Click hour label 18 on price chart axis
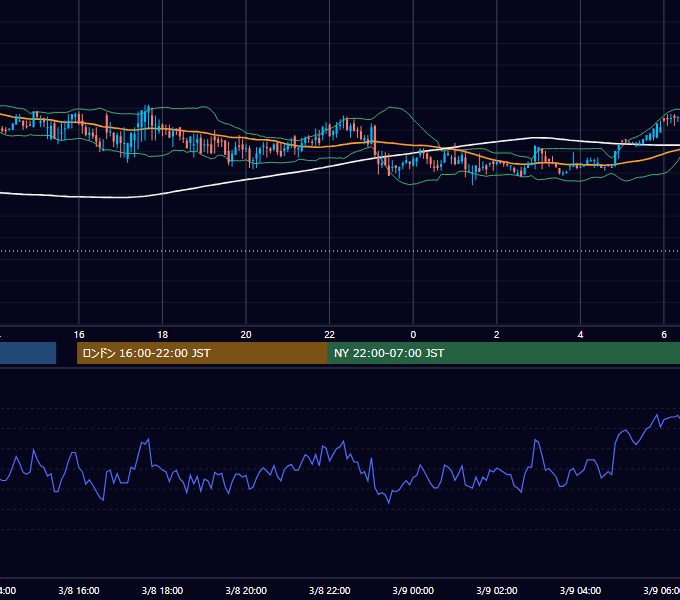The image size is (680, 600). click(162, 335)
